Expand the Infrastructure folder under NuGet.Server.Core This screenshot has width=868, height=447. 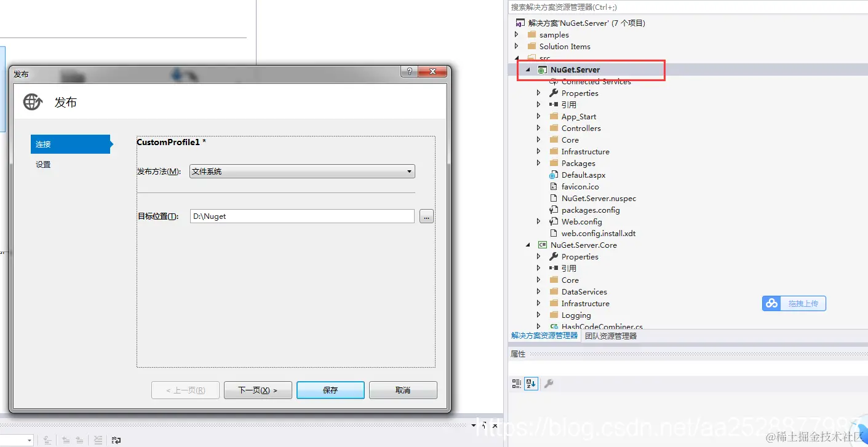coord(539,304)
